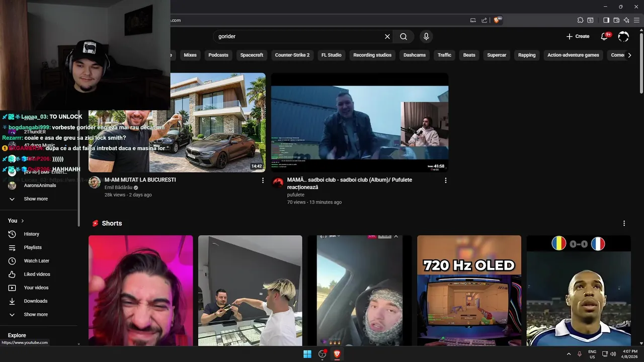Viewport: 644px width, 362px height.
Task: Open the Windows Start button
Action: 307,354
